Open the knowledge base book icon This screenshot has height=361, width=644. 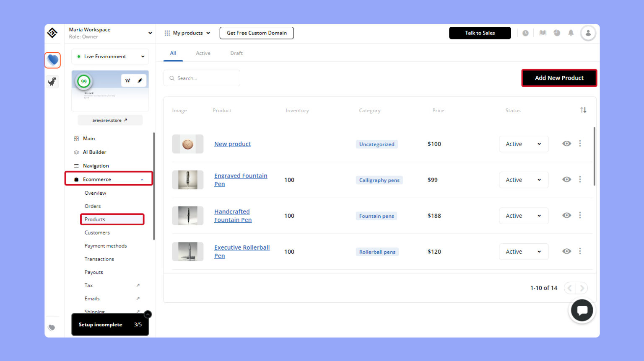[x=543, y=33]
